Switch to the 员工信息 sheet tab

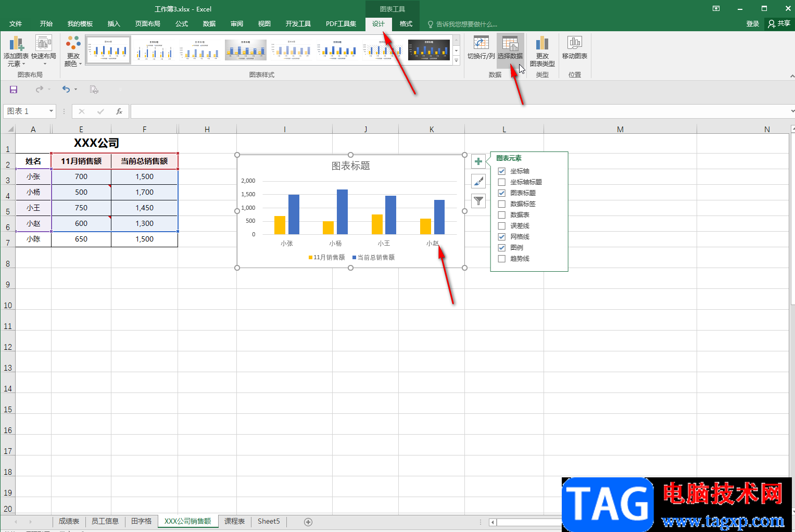105,522
